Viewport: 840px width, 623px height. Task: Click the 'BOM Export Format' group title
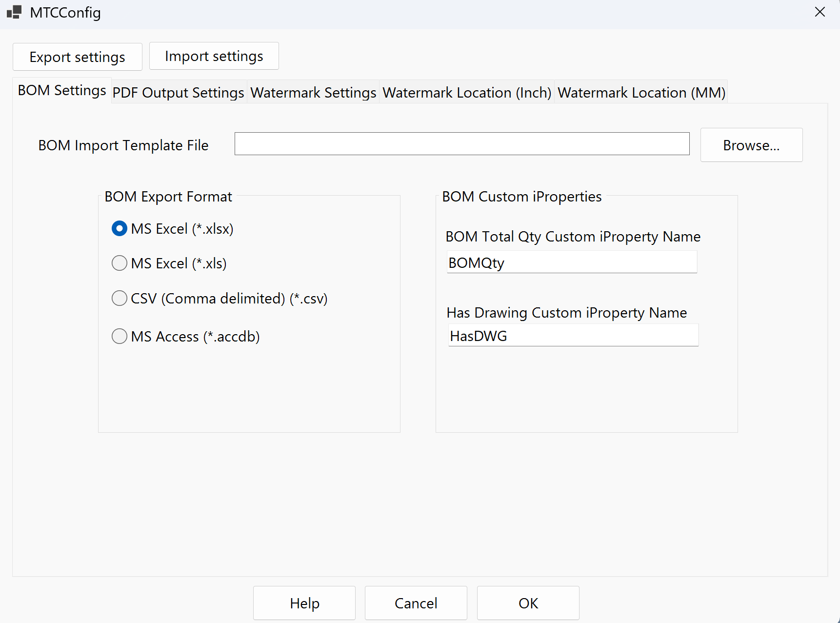(168, 197)
